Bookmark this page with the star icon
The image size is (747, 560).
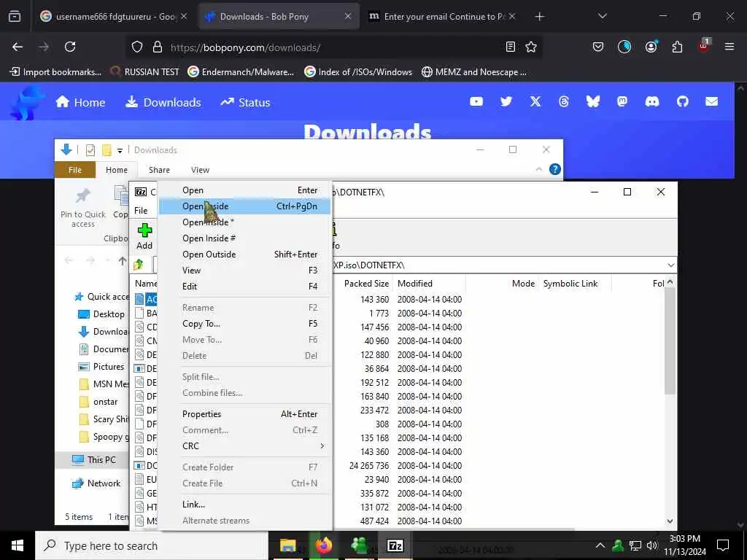point(531,47)
